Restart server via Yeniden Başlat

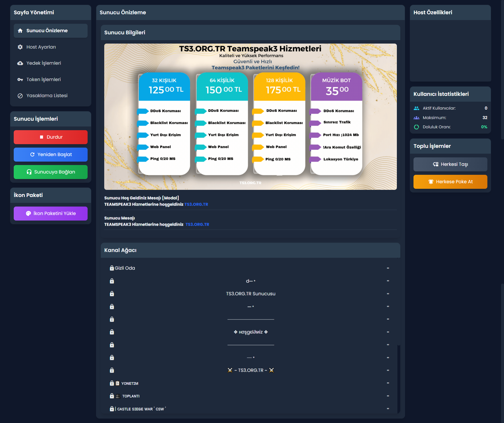point(50,154)
